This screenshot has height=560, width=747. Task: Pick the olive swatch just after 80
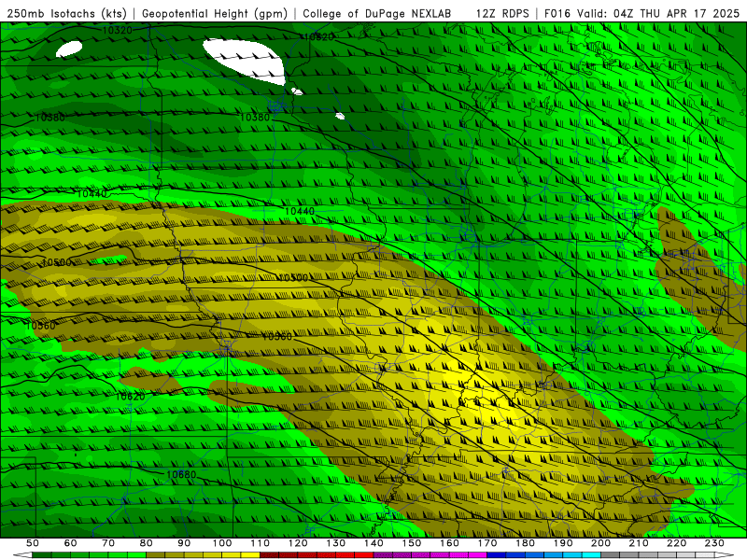click(x=155, y=555)
